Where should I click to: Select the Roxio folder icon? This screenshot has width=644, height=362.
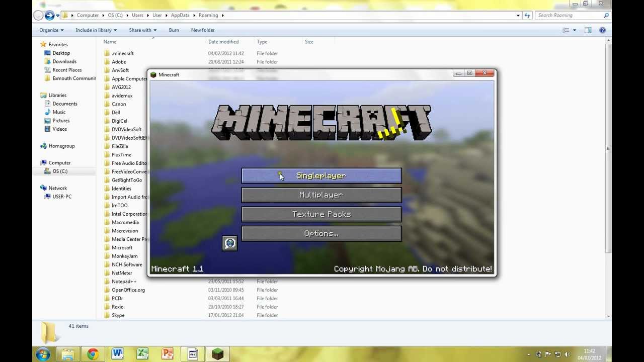coord(107,307)
